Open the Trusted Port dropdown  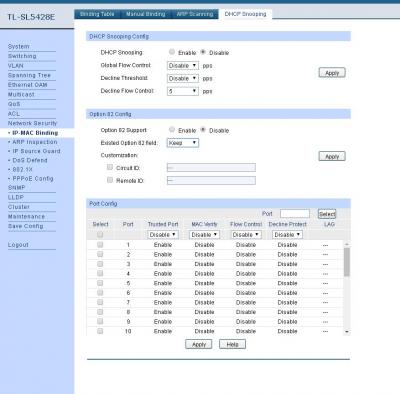point(163,235)
